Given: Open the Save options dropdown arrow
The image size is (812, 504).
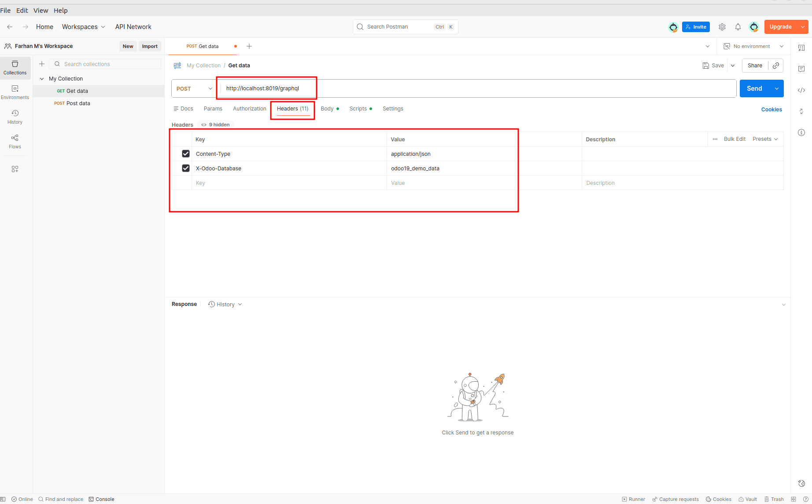Looking at the screenshot, I should point(733,66).
